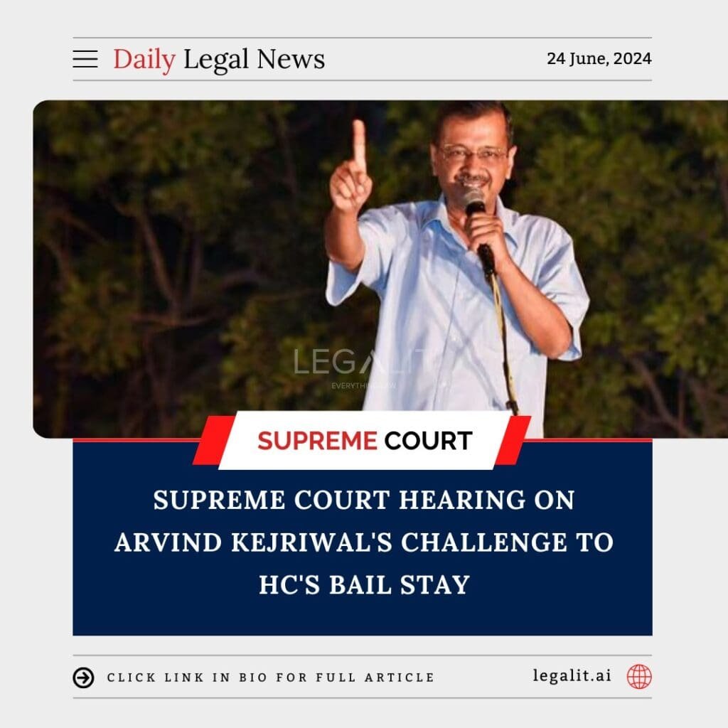Click the circled arrow icon
The height and width of the screenshot is (728, 728).
(84, 678)
